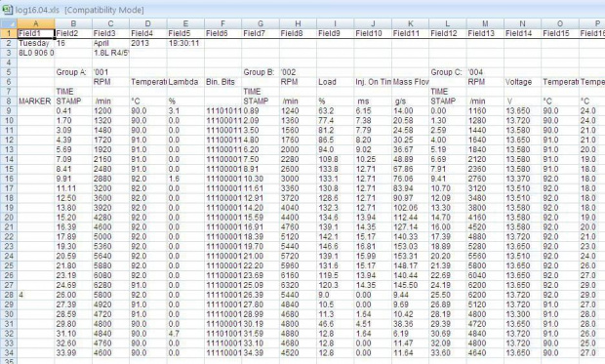This screenshot has width=605, height=364.
Task: Click the Excel workbook icon beside log16.04.xls
Action: point(7,9)
